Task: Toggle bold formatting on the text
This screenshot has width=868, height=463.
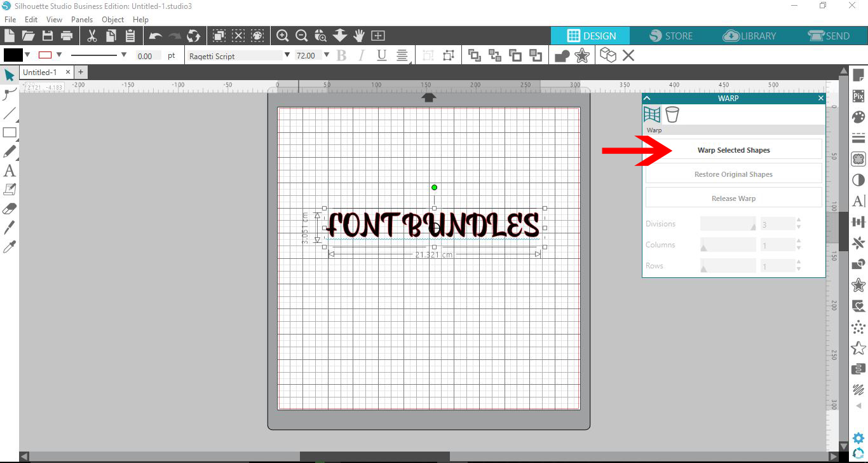Action: (x=341, y=55)
